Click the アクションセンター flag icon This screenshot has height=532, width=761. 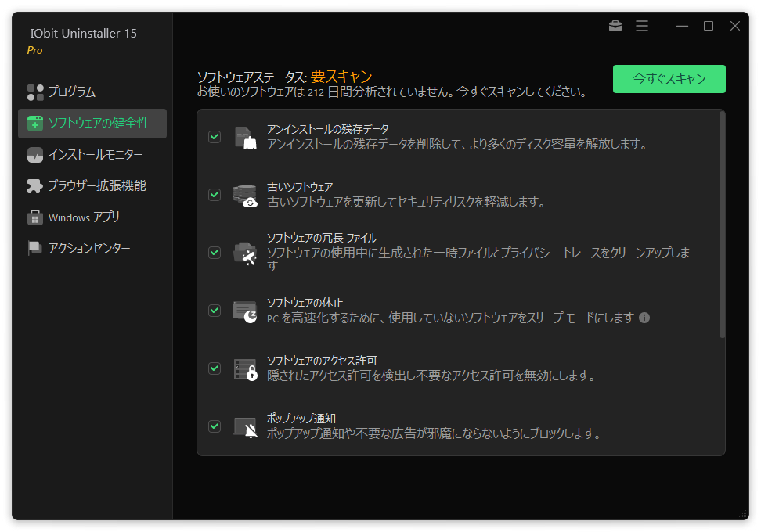(x=35, y=249)
